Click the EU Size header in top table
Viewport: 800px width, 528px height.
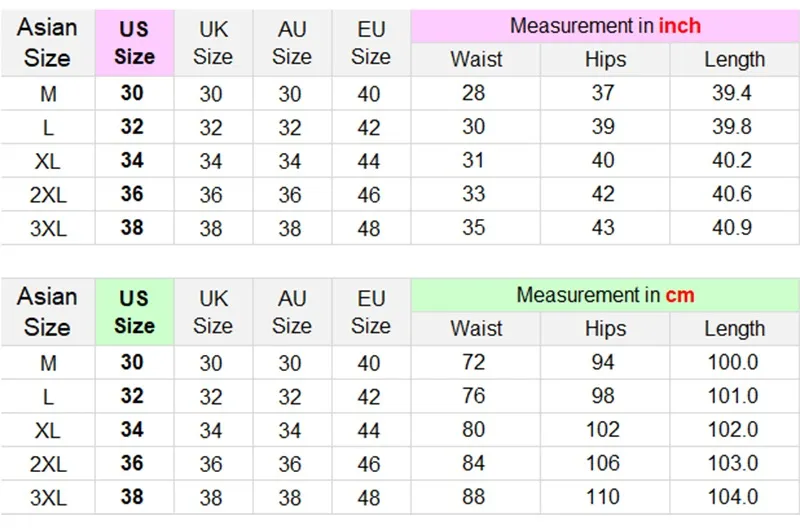click(371, 43)
